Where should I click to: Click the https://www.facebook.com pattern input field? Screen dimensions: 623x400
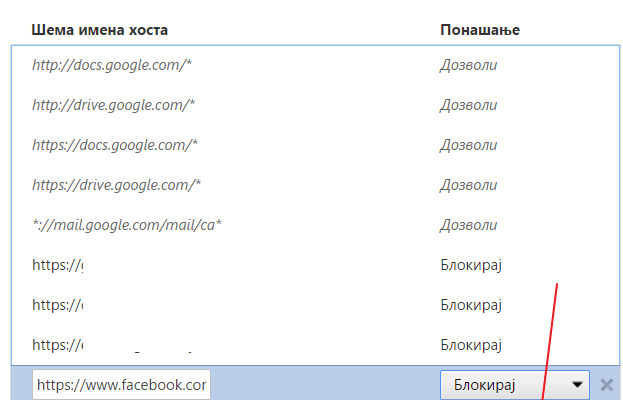(x=121, y=385)
